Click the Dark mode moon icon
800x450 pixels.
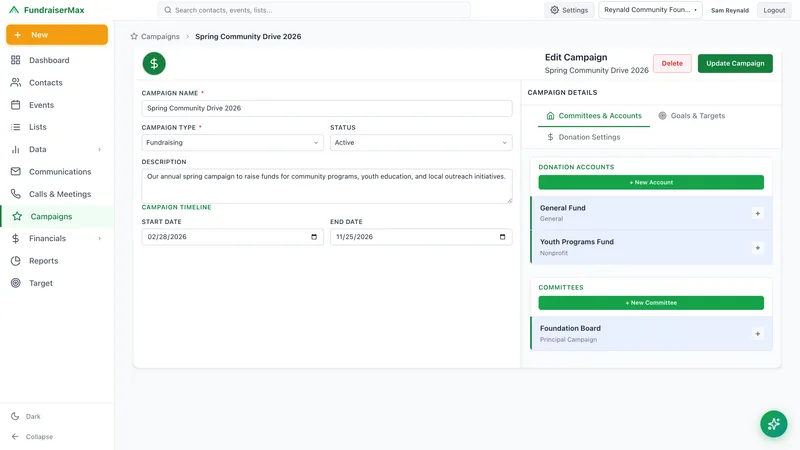click(x=15, y=416)
